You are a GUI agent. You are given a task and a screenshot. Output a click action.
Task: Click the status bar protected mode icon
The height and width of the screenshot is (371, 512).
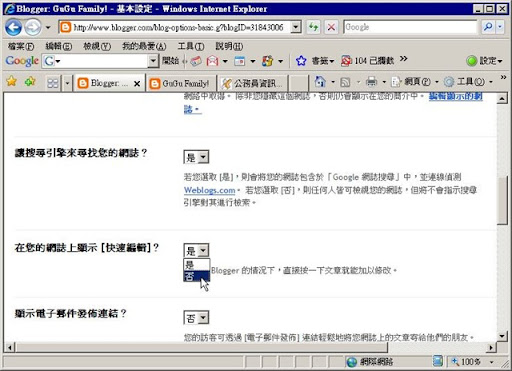click(x=438, y=361)
